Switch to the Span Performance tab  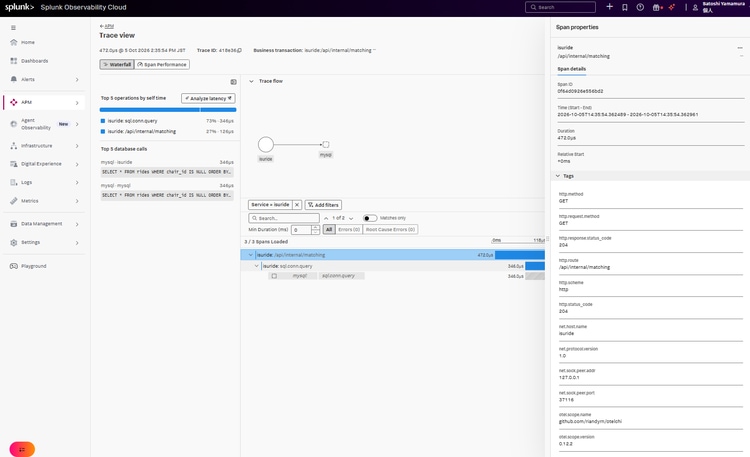(x=162, y=64)
